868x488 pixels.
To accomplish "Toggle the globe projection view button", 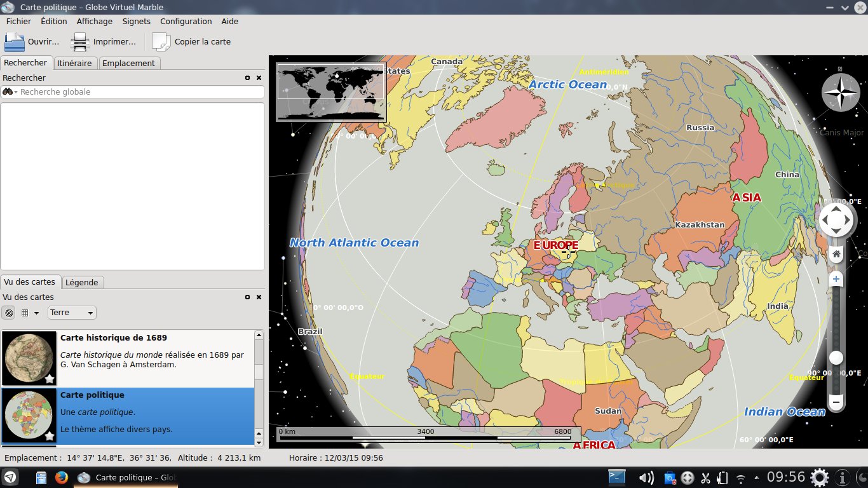I will click(9, 313).
